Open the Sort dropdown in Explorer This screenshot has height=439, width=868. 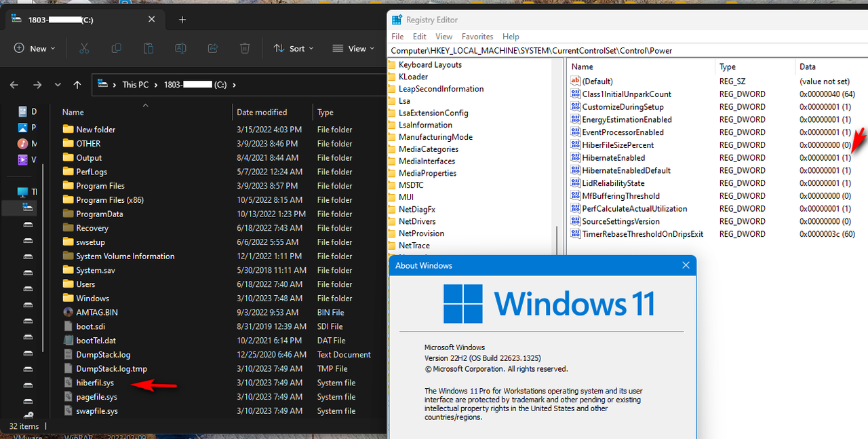(294, 48)
